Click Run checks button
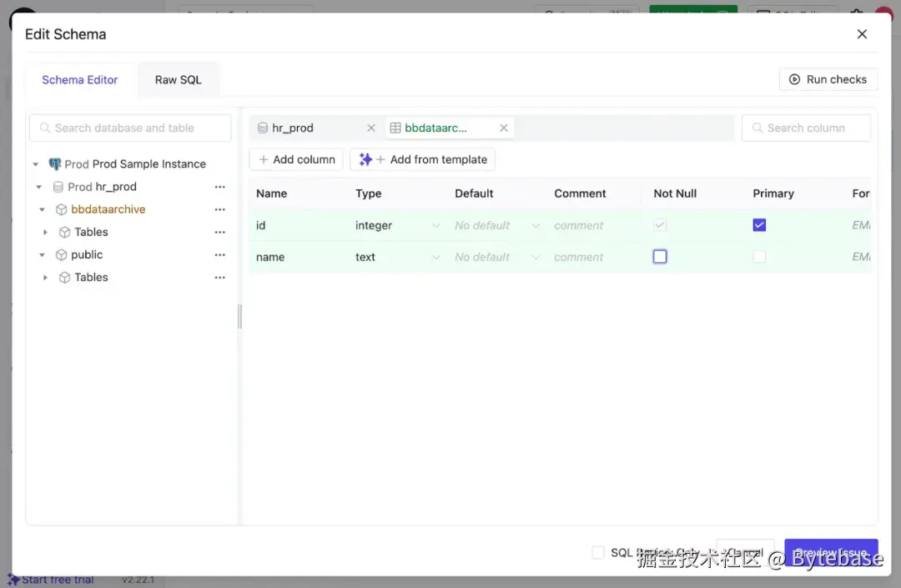The height and width of the screenshot is (588, 901). click(828, 79)
